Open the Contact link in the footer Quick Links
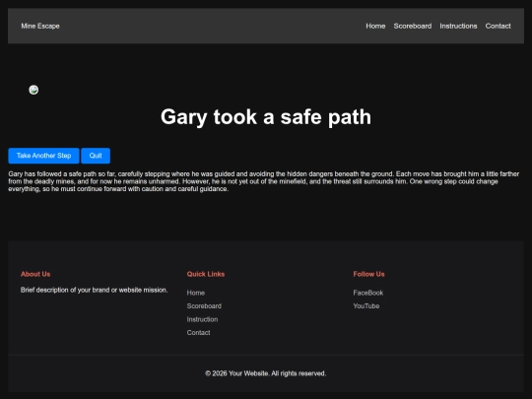532x399 pixels. [198, 333]
